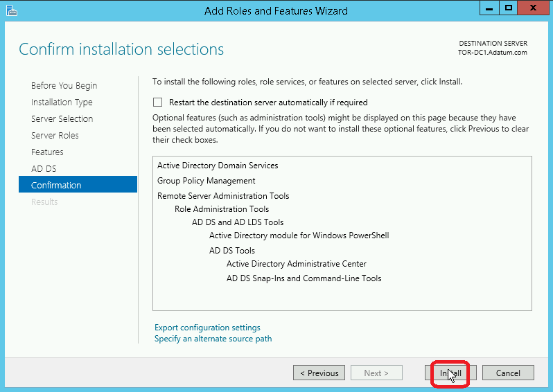Select the Confirmation step in sidebar
This screenshot has width=553, height=392.
(x=78, y=184)
